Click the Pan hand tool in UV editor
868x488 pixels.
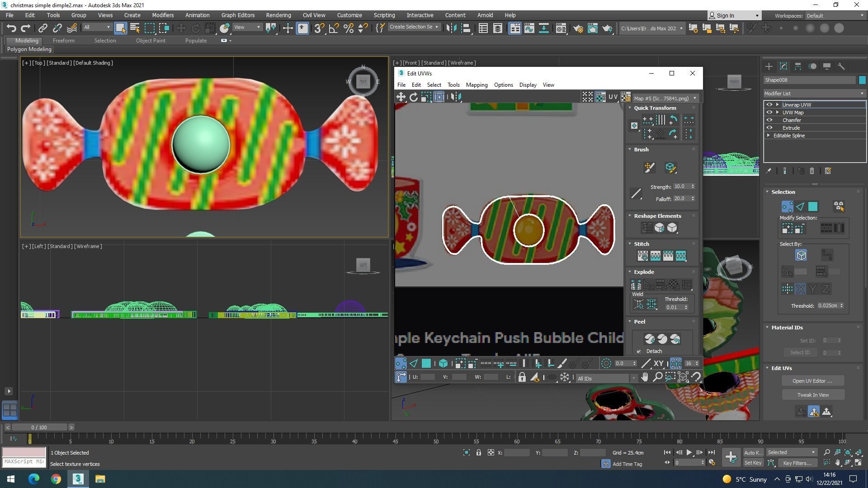tap(645, 377)
